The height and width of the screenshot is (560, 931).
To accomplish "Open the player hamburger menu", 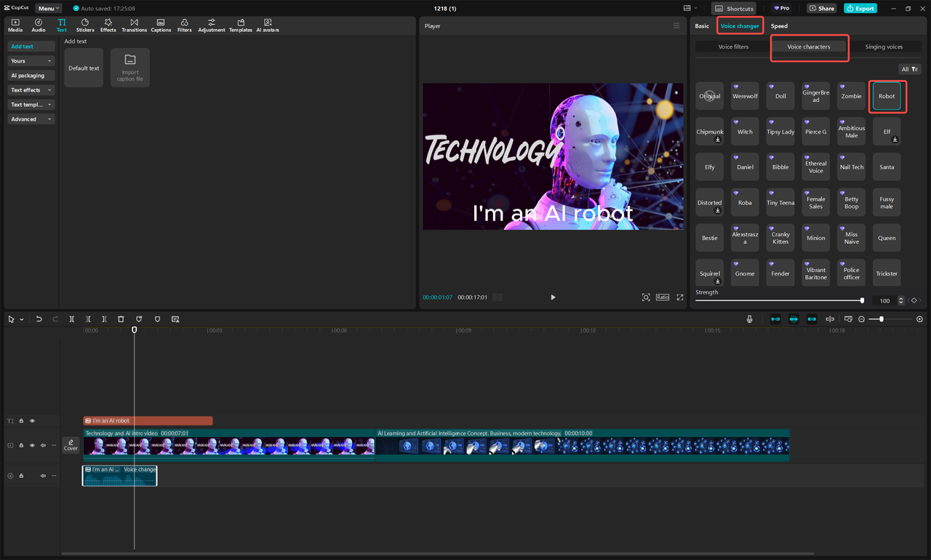I will [676, 25].
